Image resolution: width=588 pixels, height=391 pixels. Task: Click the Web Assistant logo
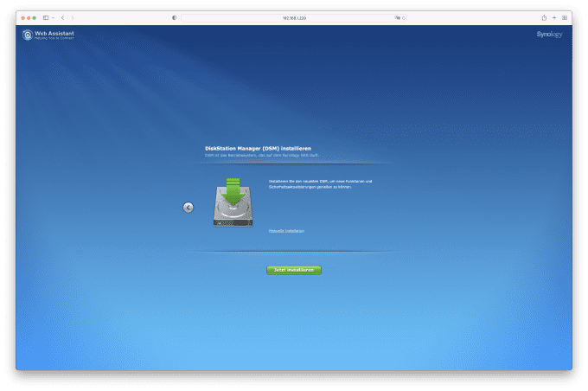click(48, 35)
